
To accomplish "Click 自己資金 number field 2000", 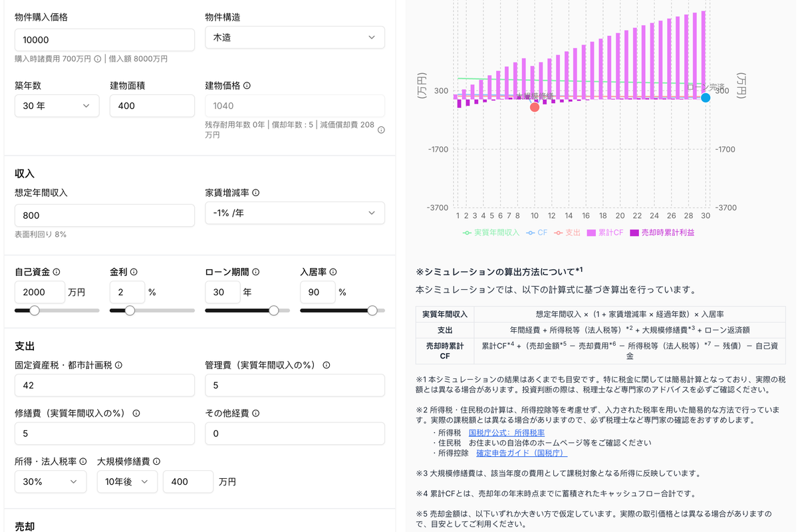I will tap(40, 292).
